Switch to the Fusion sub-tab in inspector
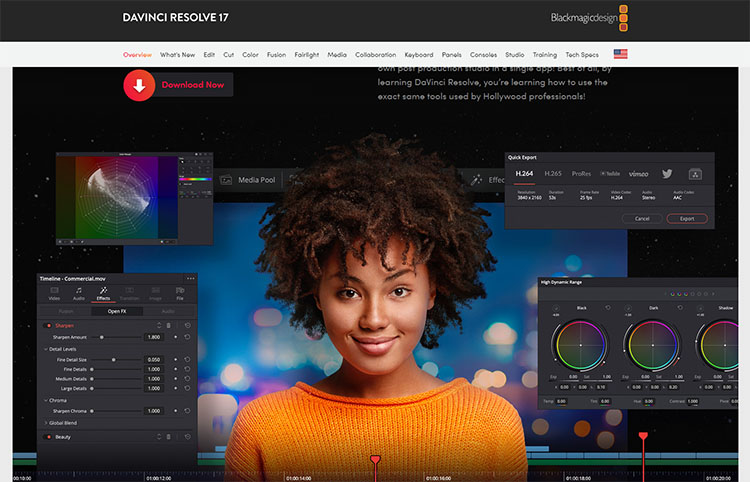 [66, 311]
